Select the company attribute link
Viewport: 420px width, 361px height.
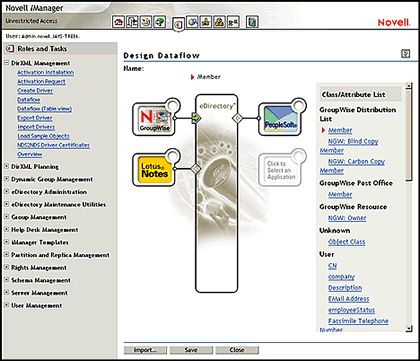point(341,277)
